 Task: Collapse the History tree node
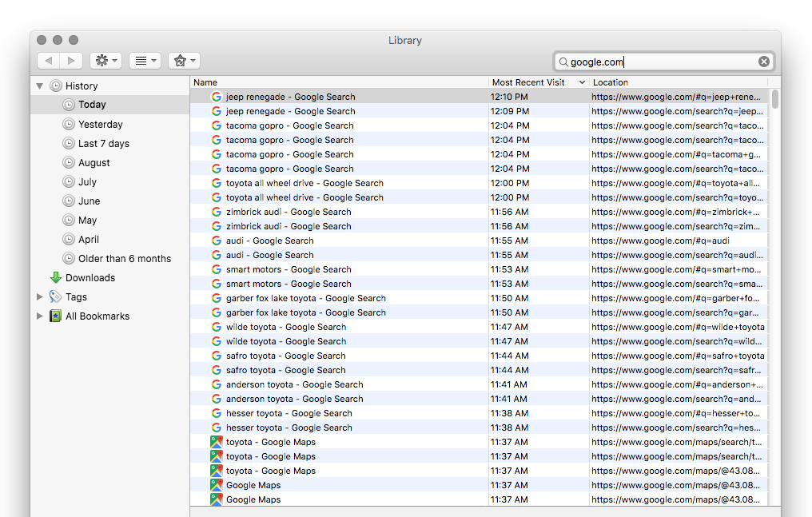tap(40, 86)
